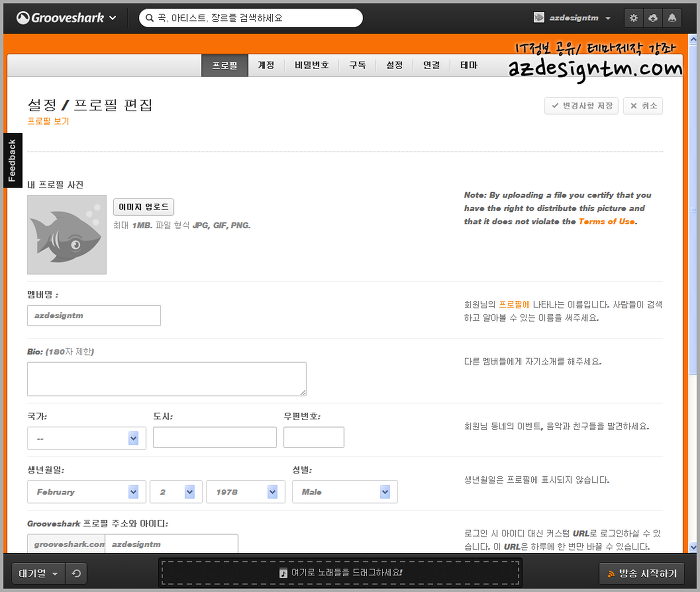Screen dimensions: 700x592
Task: Switch to the 프로필 tab
Action: [225, 65]
